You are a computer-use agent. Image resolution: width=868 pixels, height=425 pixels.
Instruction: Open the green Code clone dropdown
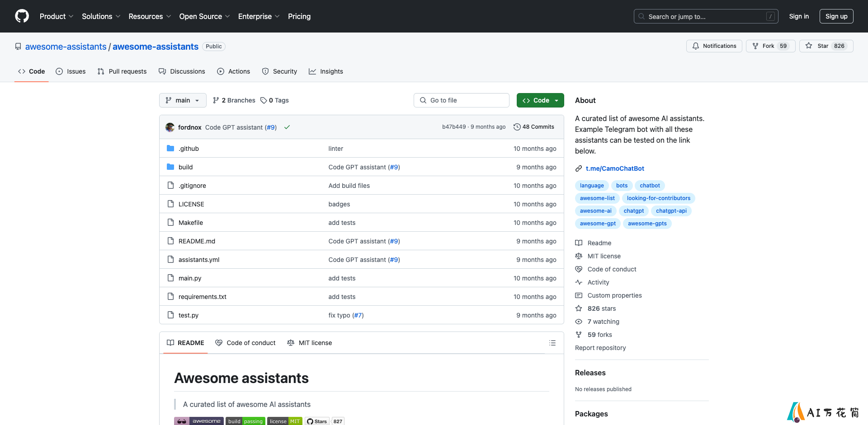pyautogui.click(x=540, y=100)
